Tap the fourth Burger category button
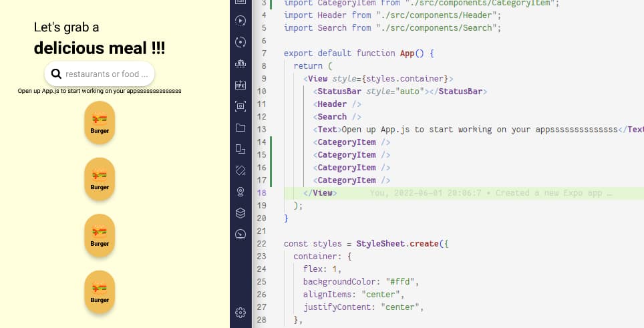 click(100, 292)
